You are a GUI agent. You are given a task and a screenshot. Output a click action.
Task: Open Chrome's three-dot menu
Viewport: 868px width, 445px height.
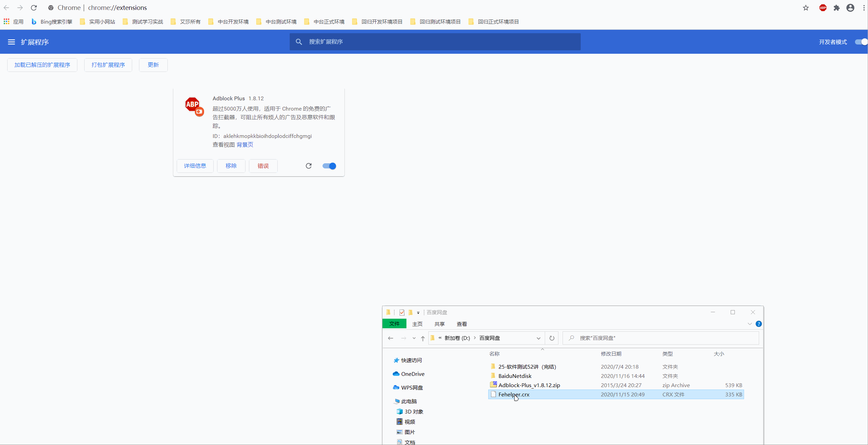(864, 8)
